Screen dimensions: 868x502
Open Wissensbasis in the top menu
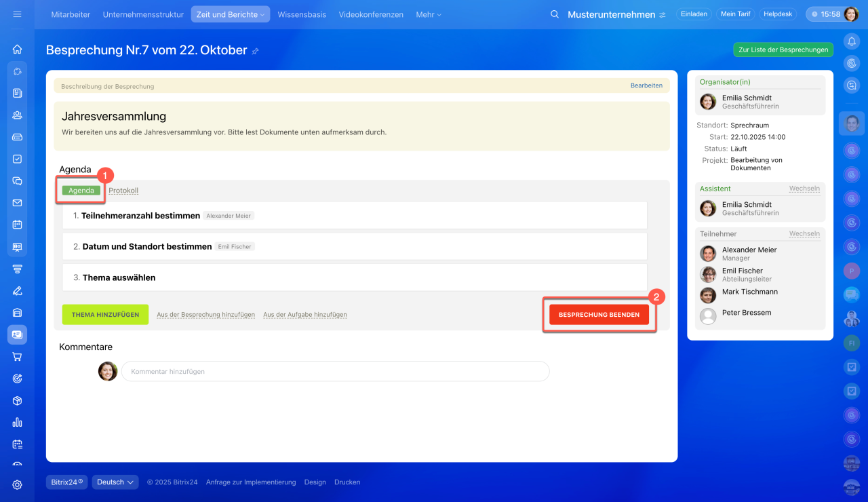302,14
